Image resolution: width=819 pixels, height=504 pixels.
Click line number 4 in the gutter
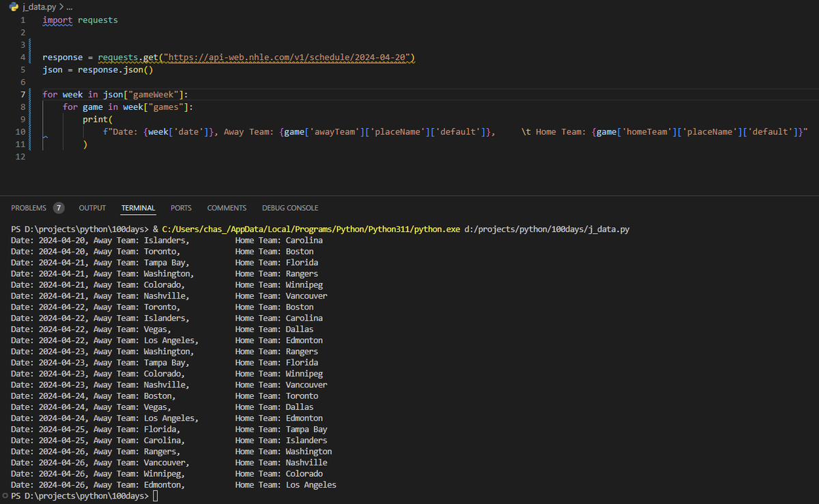[23, 57]
